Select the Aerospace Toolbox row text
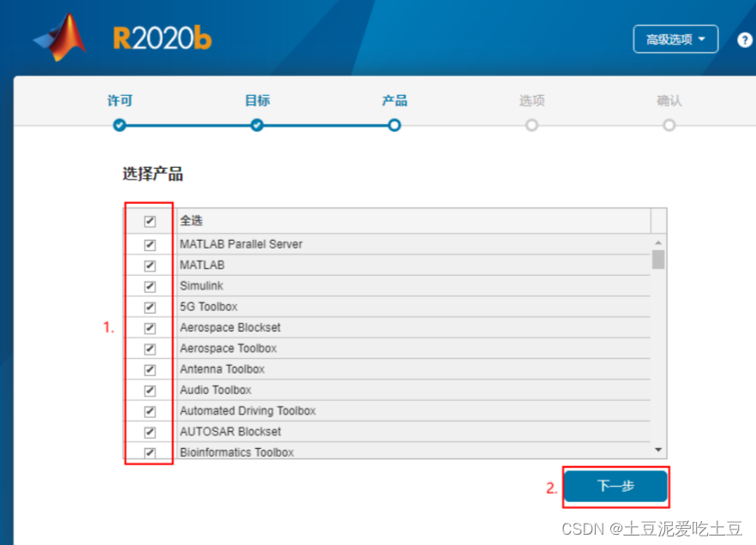The width and height of the screenshot is (756, 545). 228,348
